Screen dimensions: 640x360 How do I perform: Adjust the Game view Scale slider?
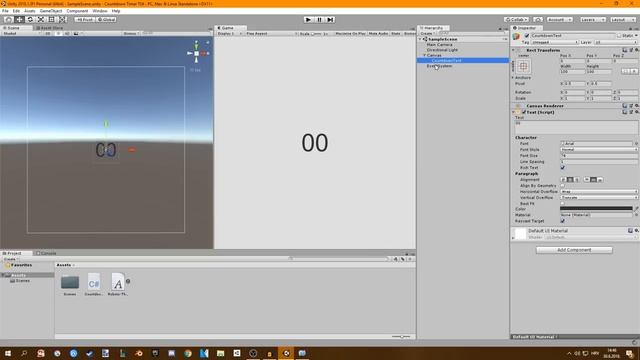tap(316, 33)
